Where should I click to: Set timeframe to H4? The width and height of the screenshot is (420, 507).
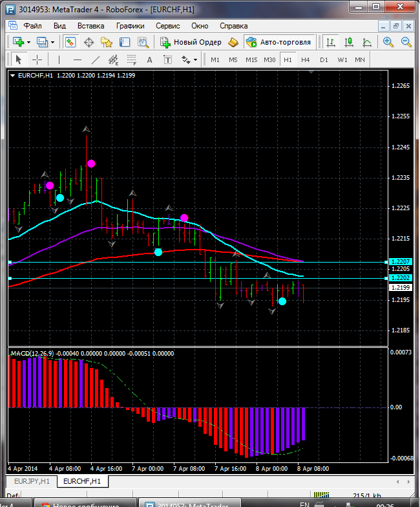click(x=305, y=59)
